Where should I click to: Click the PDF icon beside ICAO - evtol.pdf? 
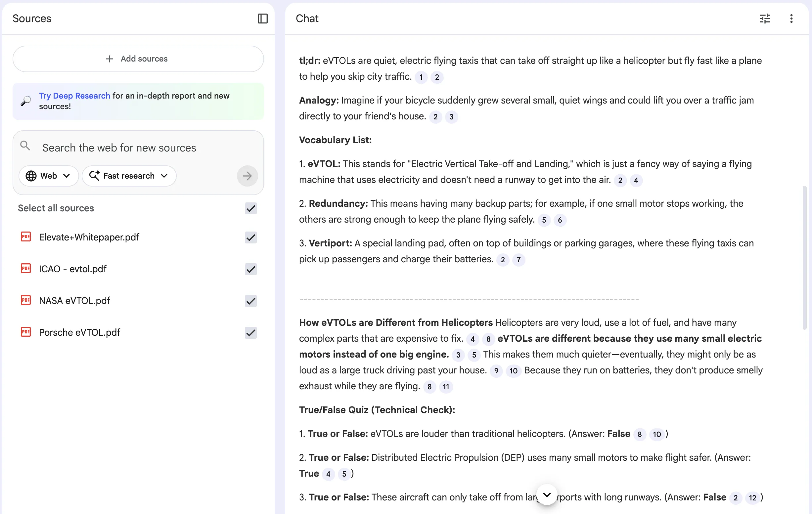[x=25, y=268]
